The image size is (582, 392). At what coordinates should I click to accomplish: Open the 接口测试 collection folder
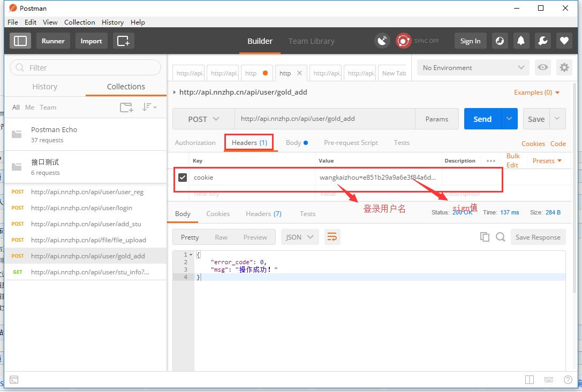tap(85, 167)
